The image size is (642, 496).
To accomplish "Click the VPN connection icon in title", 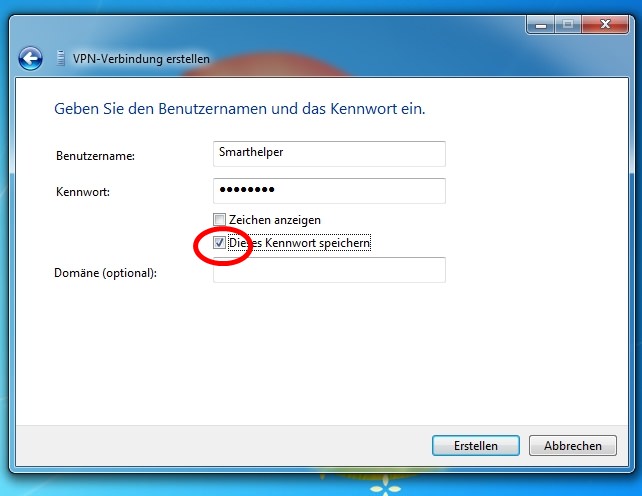I will [61, 59].
